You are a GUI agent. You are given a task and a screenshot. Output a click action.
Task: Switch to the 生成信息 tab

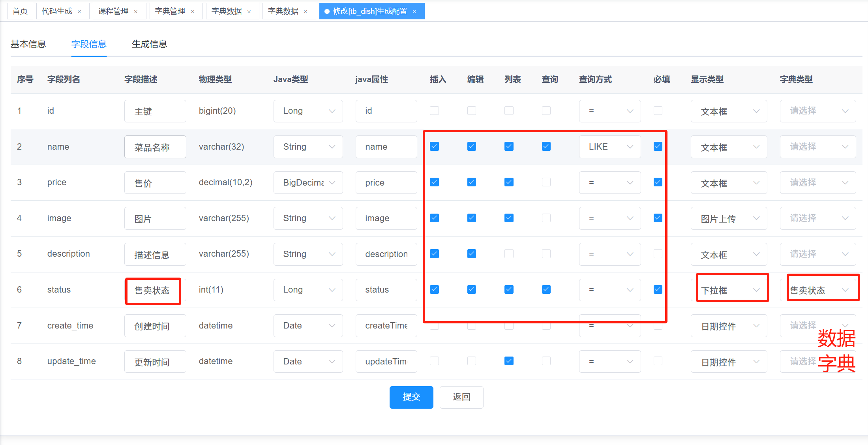pos(149,44)
